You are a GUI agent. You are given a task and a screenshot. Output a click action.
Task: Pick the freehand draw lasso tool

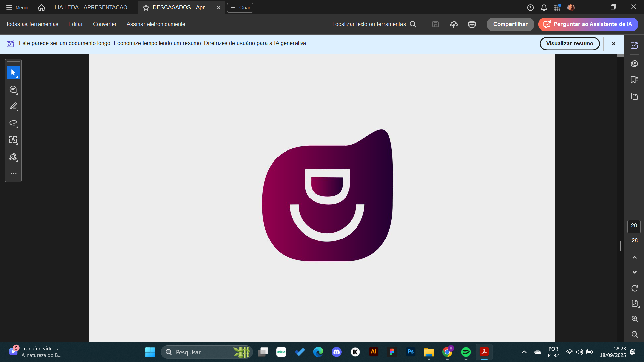pos(13,123)
